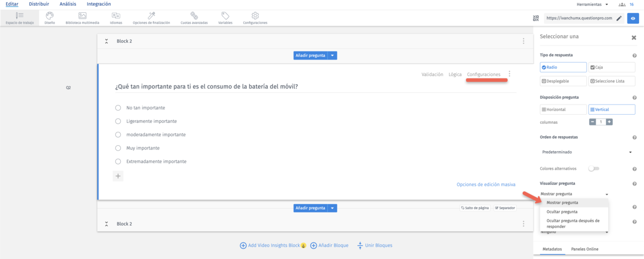Open the Variables tag icon
The image size is (644, 259).
pyautogui.click(x=225, y=16)
